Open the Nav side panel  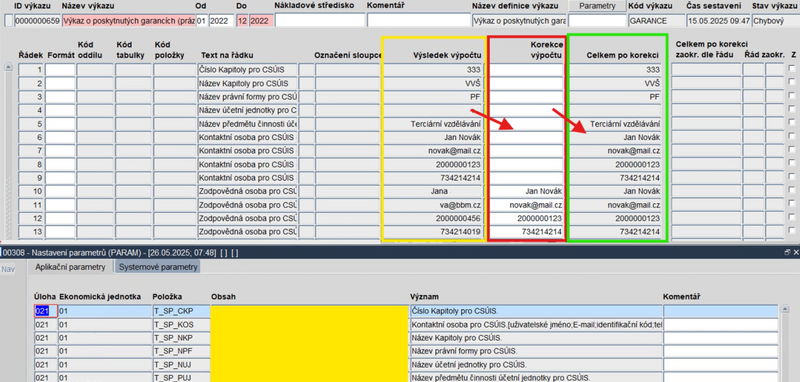[x=8, y=269]
